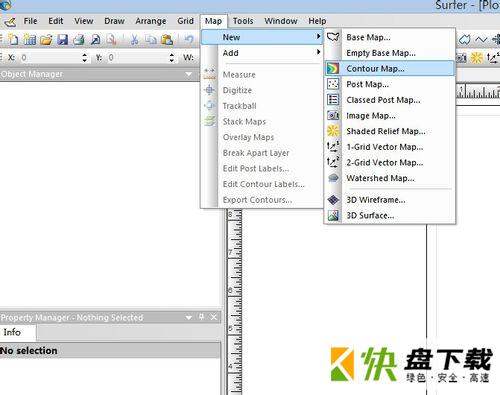Click the Print toolbar icon

coord(79,40)
